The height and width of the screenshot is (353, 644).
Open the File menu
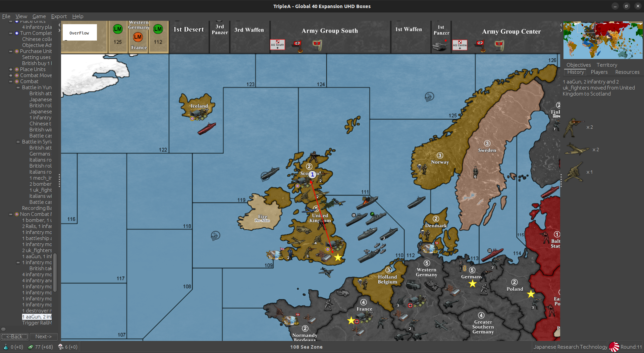pos(6,16)
